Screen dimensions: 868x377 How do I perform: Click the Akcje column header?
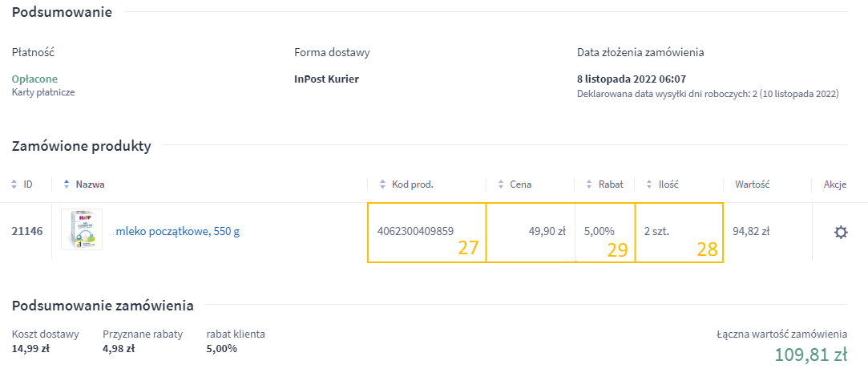834,184
